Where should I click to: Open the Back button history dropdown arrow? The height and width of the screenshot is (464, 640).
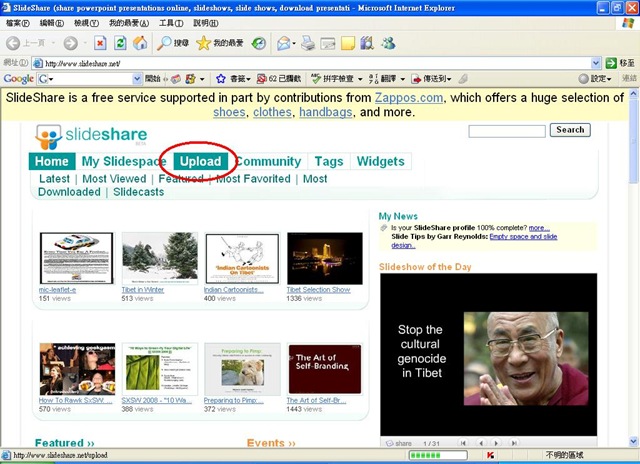tap(53, 43)
